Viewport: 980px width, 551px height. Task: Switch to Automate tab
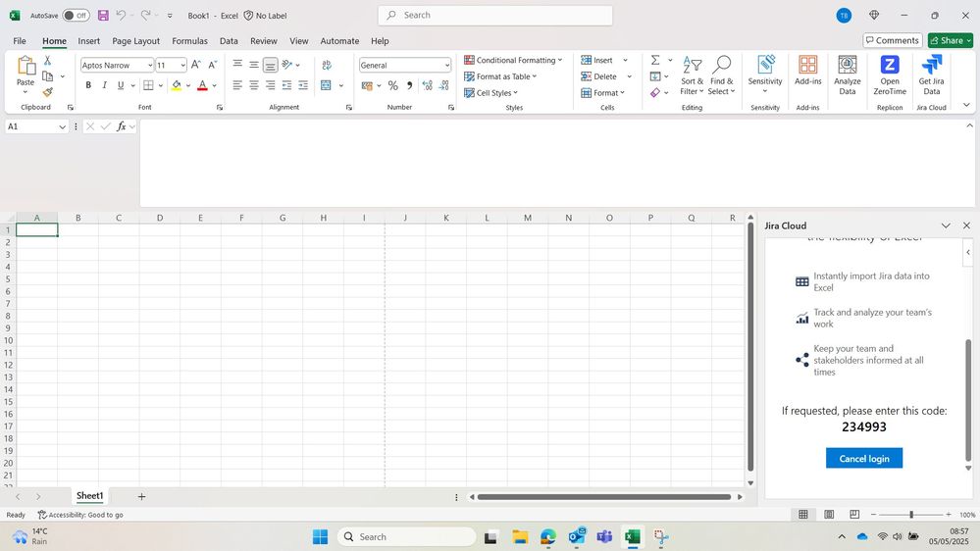pyautogui.click(x=339, y=40)
